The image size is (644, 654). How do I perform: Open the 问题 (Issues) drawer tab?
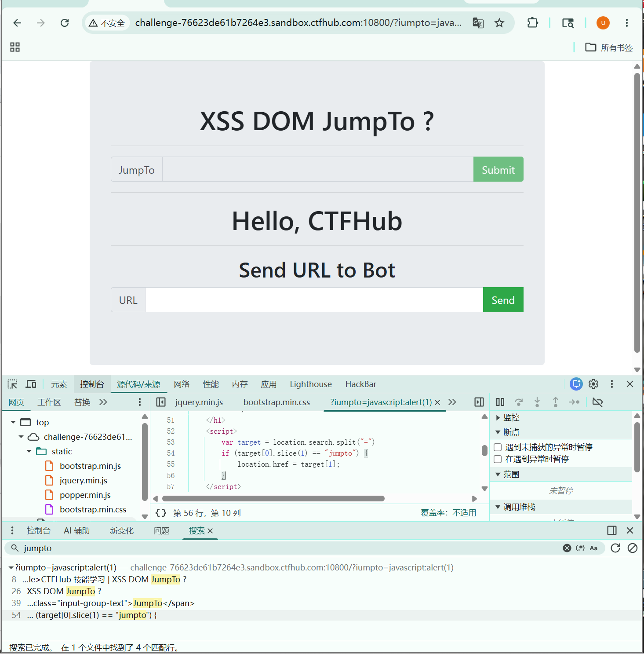[161, 530]
